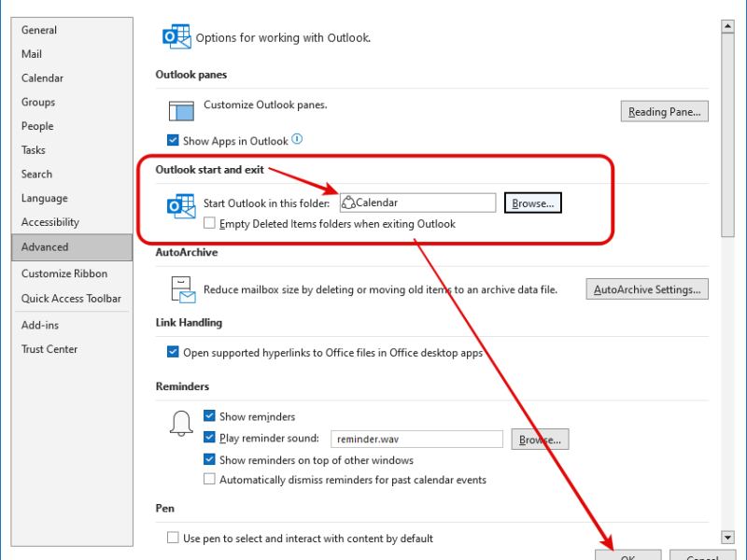
Task: Click the Calendar folder icon in start folder field
Action: 348,203
